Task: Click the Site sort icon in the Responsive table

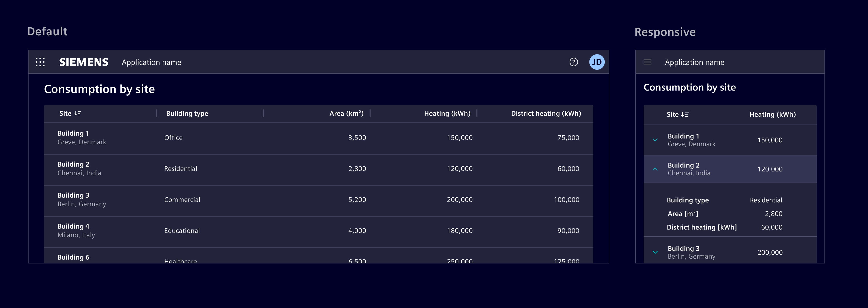Action: (x=685, y=114)
